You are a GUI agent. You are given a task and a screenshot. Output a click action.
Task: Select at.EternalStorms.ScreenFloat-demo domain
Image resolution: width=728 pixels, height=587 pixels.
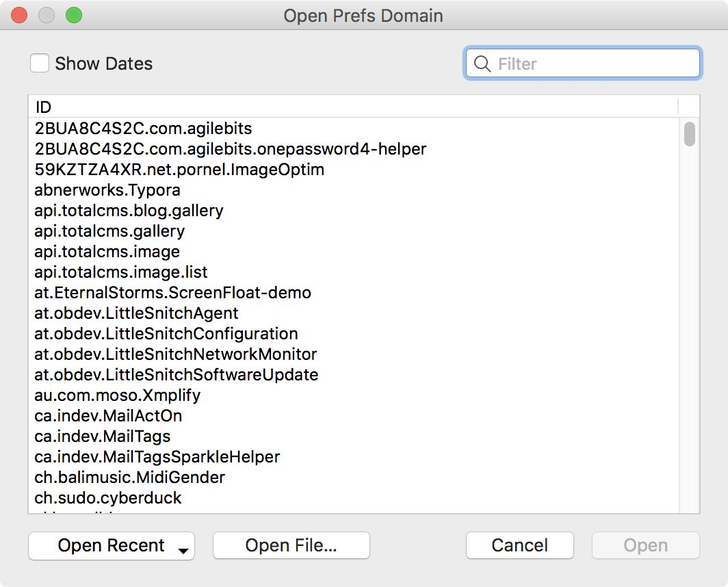(x=354, y=293)
